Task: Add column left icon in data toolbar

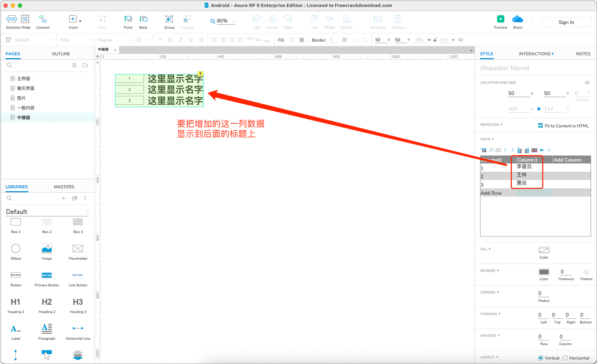Action: point(520,150)
